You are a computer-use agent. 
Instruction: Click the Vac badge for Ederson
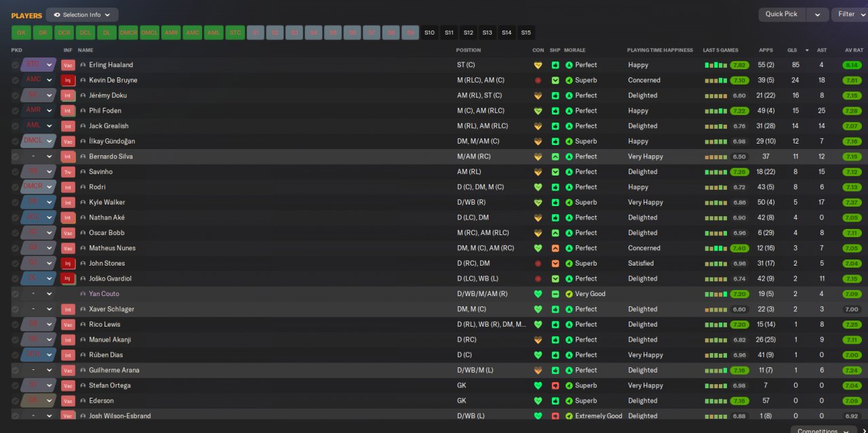coord(68,400)
